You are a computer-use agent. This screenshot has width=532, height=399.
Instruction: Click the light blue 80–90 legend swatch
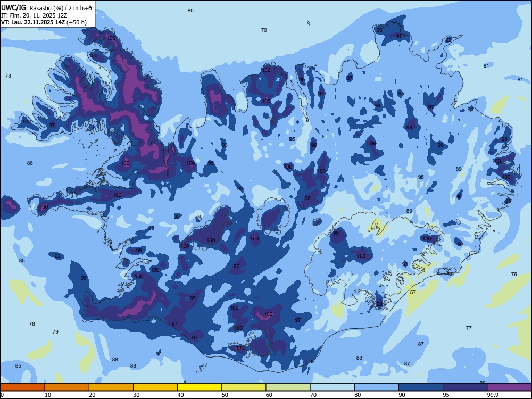(377, 387)
